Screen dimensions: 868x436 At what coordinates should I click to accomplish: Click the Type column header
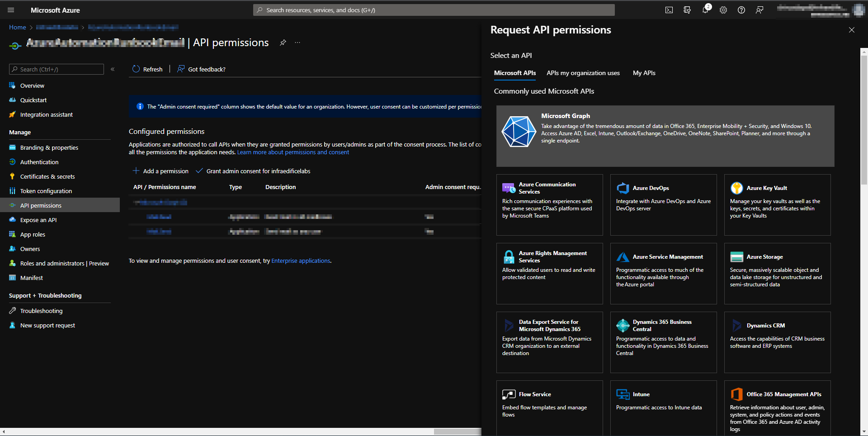(236, 187)
